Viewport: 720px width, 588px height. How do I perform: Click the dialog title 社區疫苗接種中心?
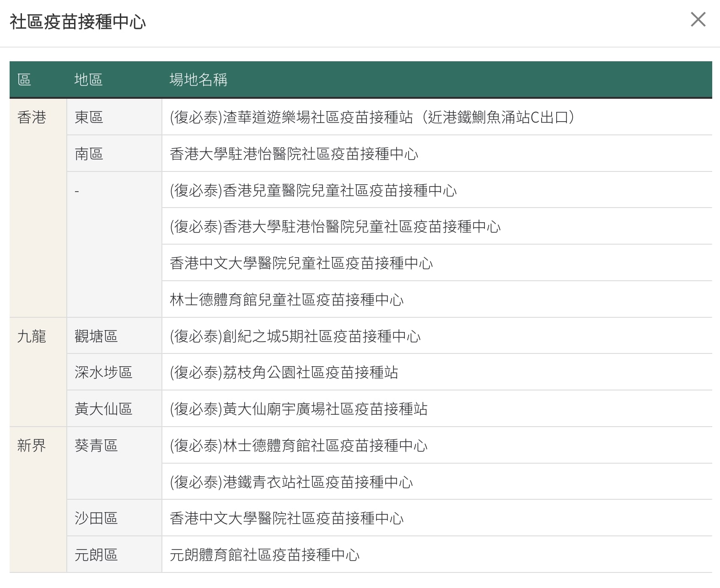tap(78, 22)
